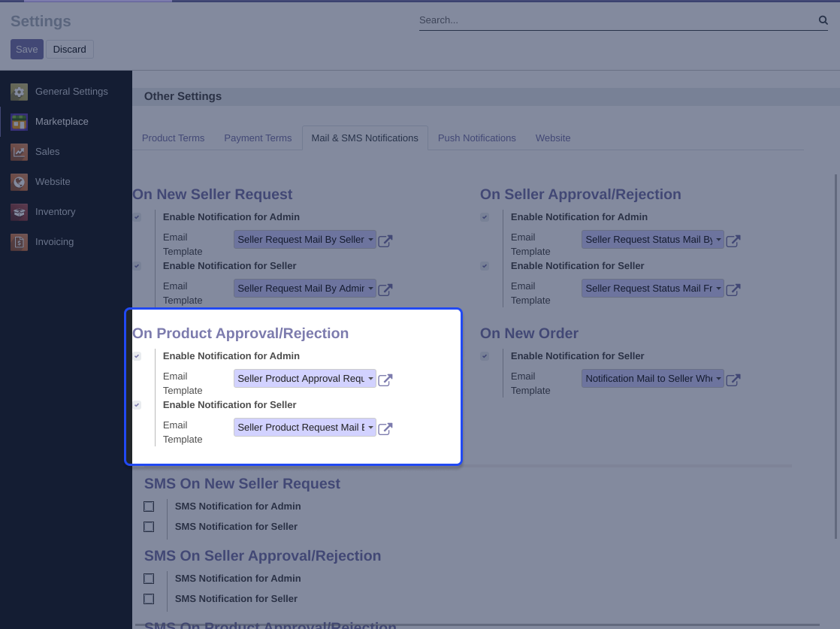Screen dimensions: 840x629
Task: Click the Save button
Action: pos(26,50)
